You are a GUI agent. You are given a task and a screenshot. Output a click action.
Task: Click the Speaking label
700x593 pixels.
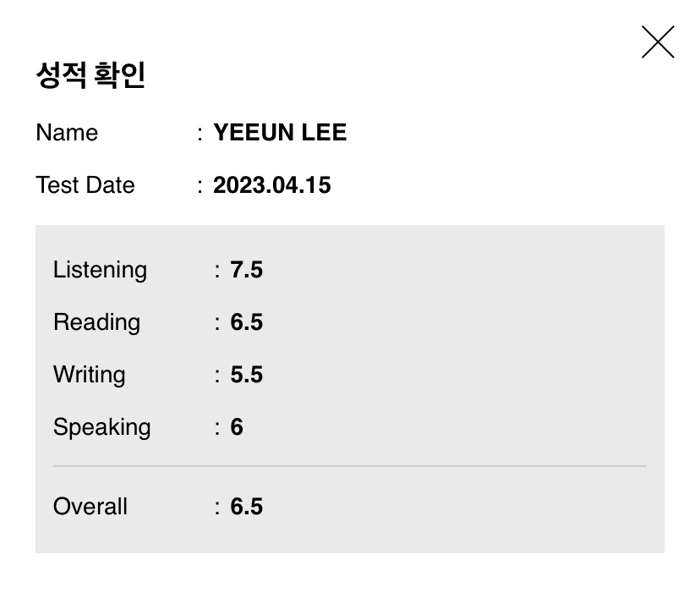(102, 428)
